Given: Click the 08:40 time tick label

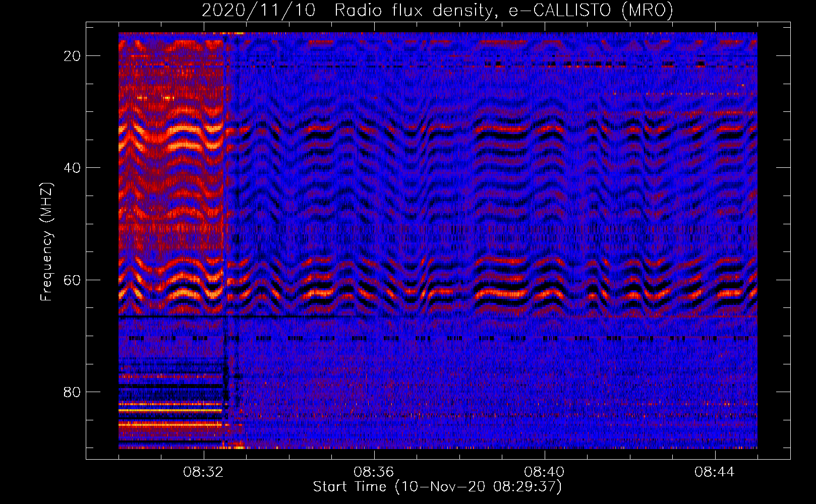Looking at the screenshot, I should coord(544,472).
